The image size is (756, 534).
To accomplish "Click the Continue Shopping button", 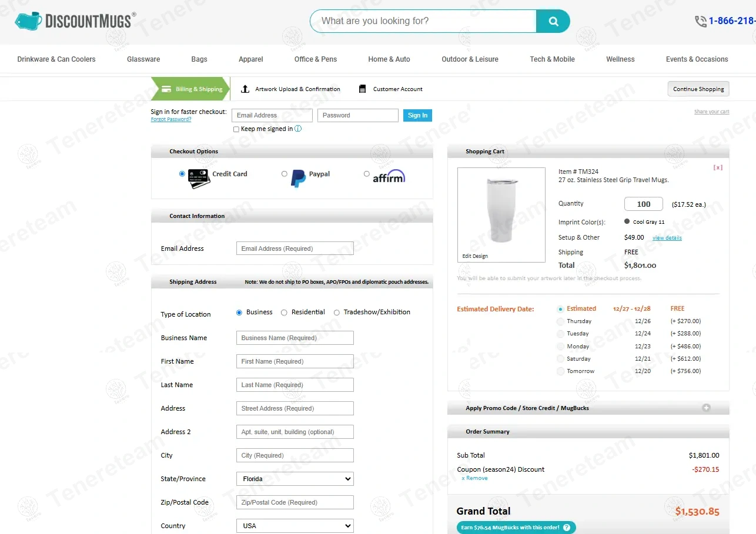I will [698, 89].
